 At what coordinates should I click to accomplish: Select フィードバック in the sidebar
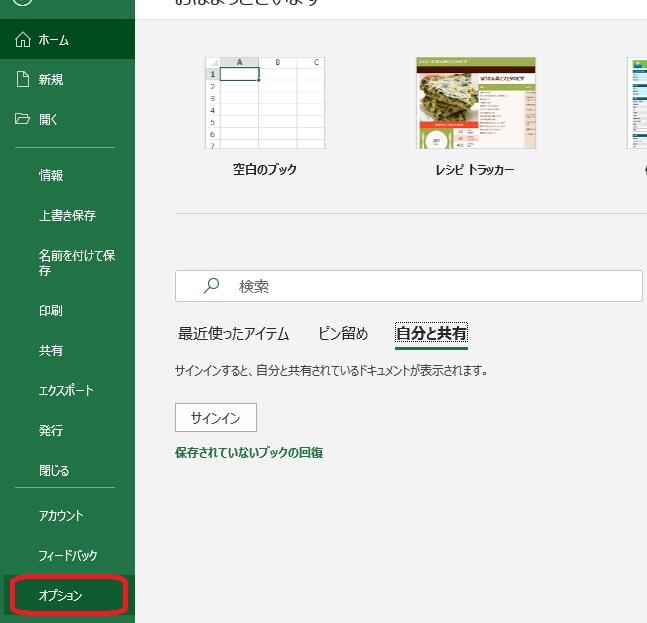68,556
